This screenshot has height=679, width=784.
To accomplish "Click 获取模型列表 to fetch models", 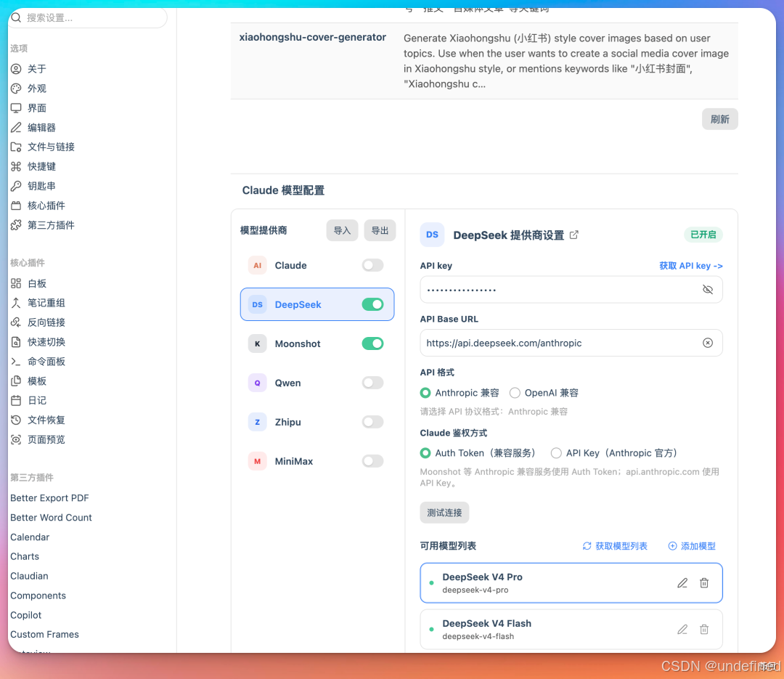I will (615, 546).
